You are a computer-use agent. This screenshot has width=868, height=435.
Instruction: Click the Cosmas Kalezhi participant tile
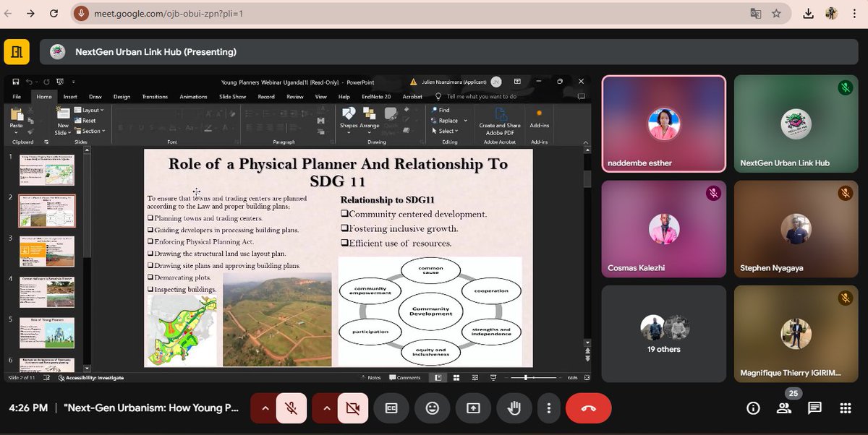pos(664,228)
